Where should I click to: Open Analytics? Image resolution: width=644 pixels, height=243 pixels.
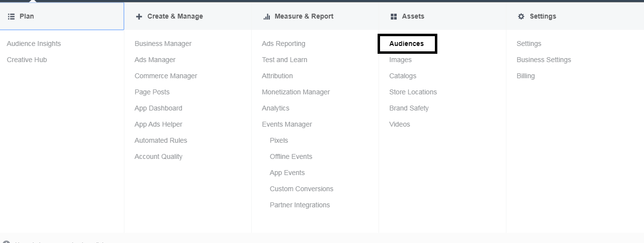click(276, 108)
